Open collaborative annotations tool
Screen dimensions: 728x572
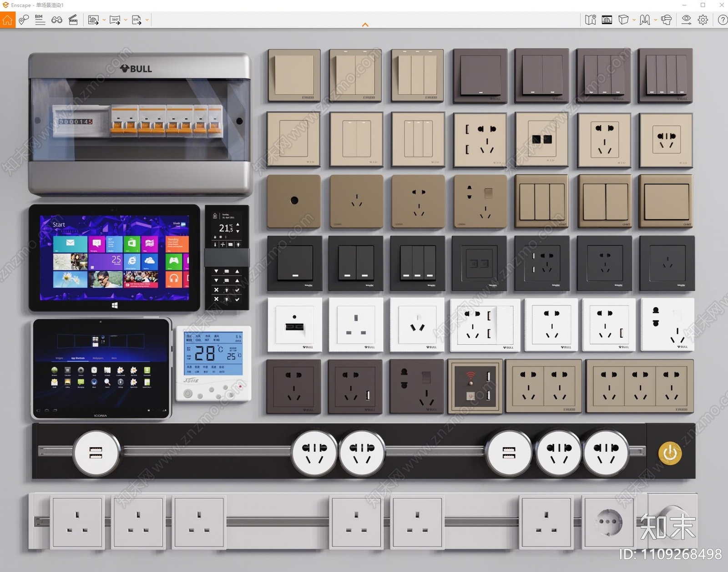pyautogui.click(x=24, y=20)
